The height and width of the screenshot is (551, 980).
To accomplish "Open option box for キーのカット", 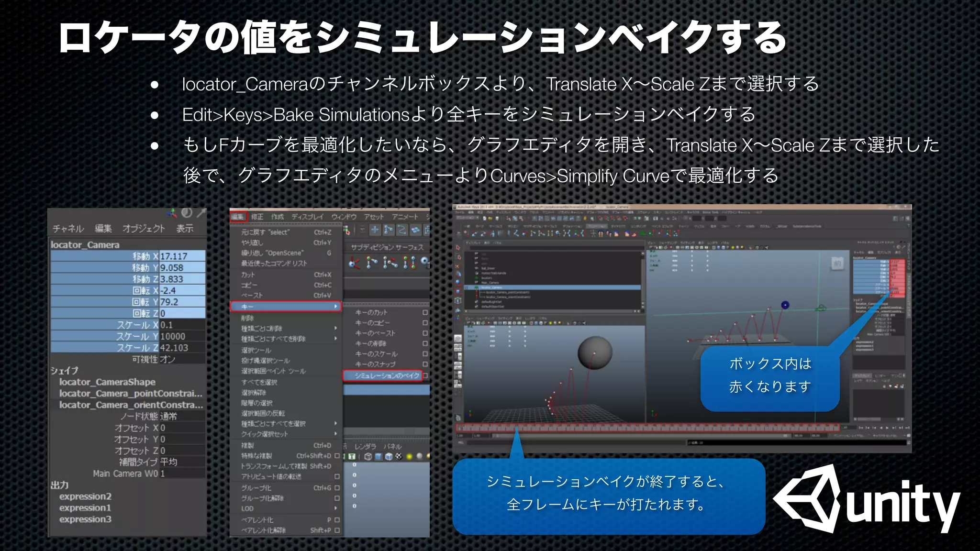I will pyautogui.click(x=425, y=312).
